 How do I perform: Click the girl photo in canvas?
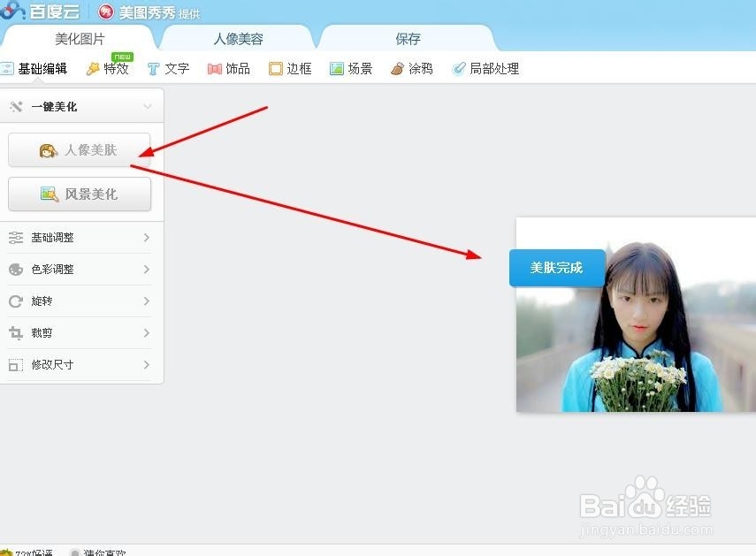pos(636,315)
